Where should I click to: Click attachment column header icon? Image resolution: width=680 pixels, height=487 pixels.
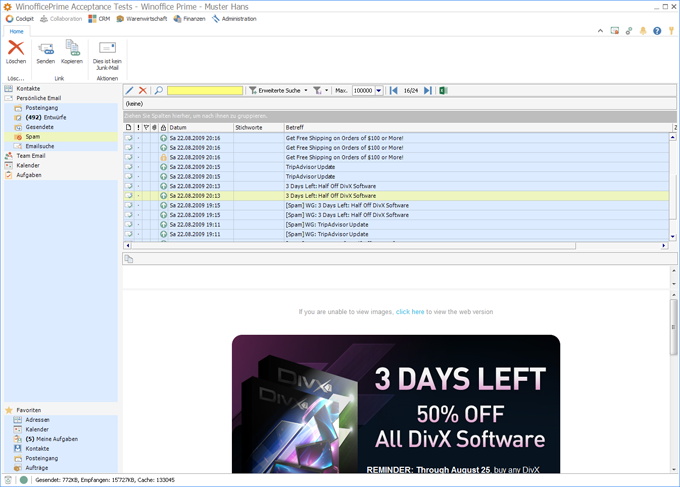point(154,127)
